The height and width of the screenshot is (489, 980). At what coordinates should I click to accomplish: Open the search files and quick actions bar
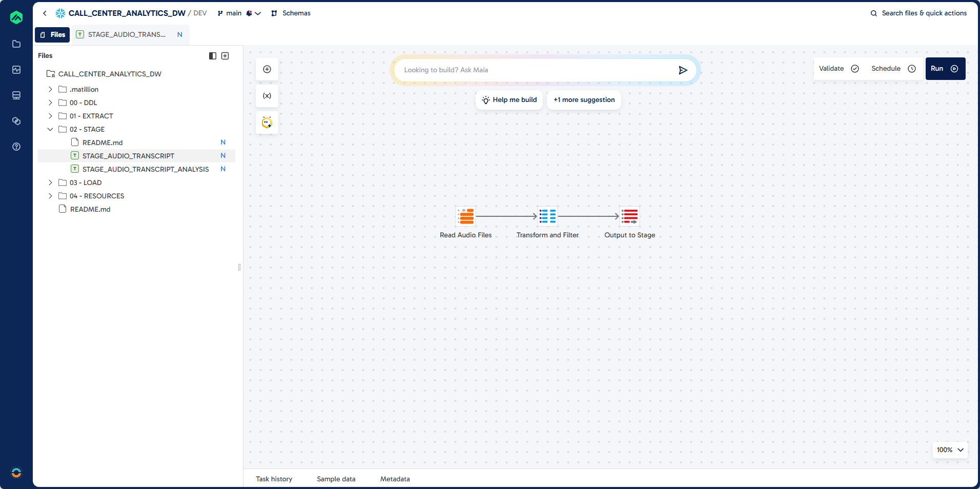[x=918, y=13]
